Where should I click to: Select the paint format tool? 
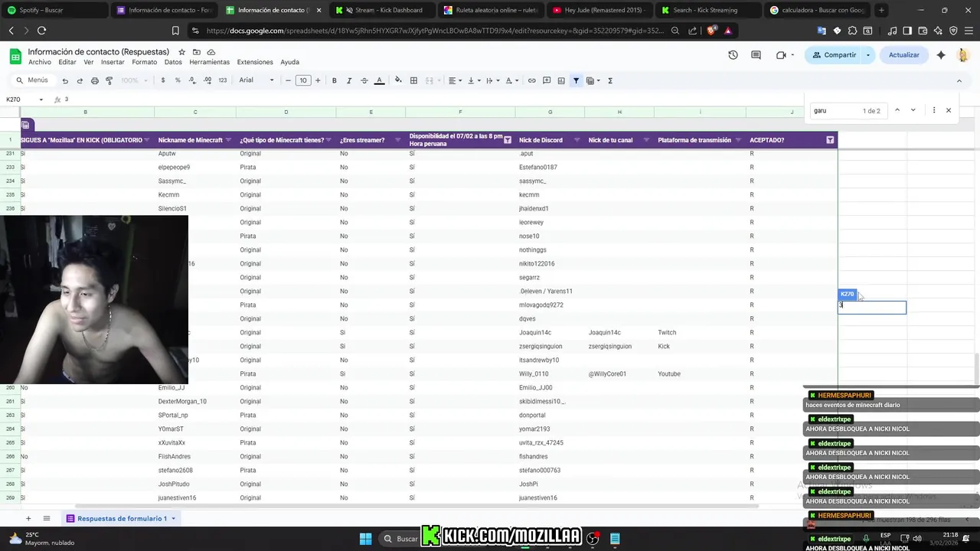coord(109,80)
